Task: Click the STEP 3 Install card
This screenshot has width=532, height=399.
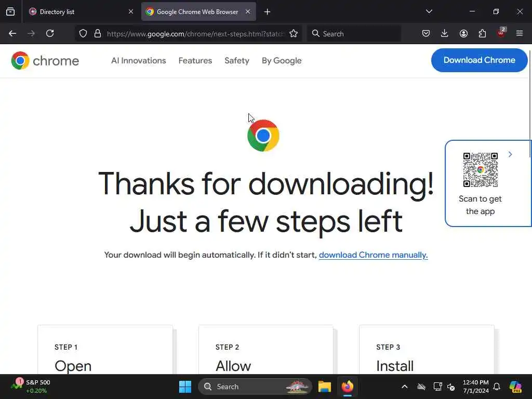Action: click(x=427, y=350)
